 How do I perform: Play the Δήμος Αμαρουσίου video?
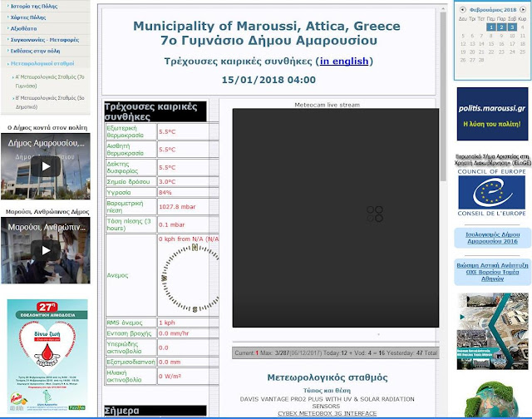46,166
